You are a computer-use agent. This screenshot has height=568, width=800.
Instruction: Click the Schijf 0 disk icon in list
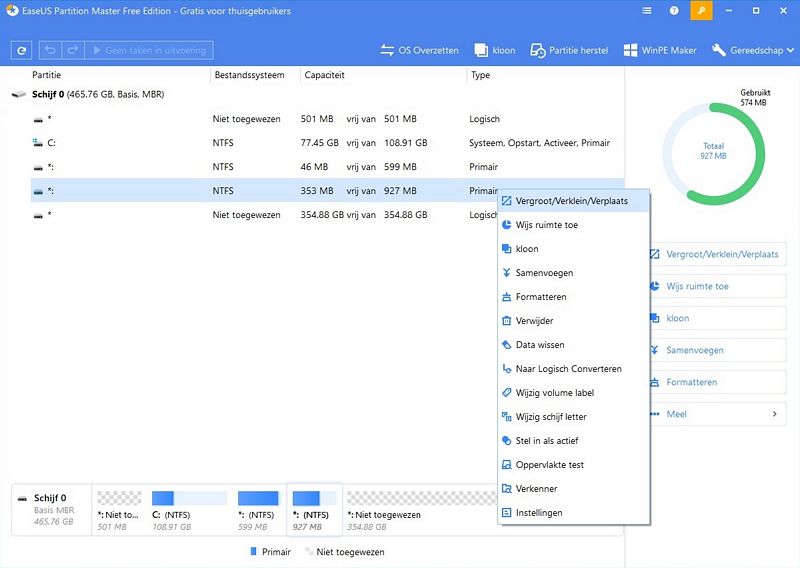point(19,94)
